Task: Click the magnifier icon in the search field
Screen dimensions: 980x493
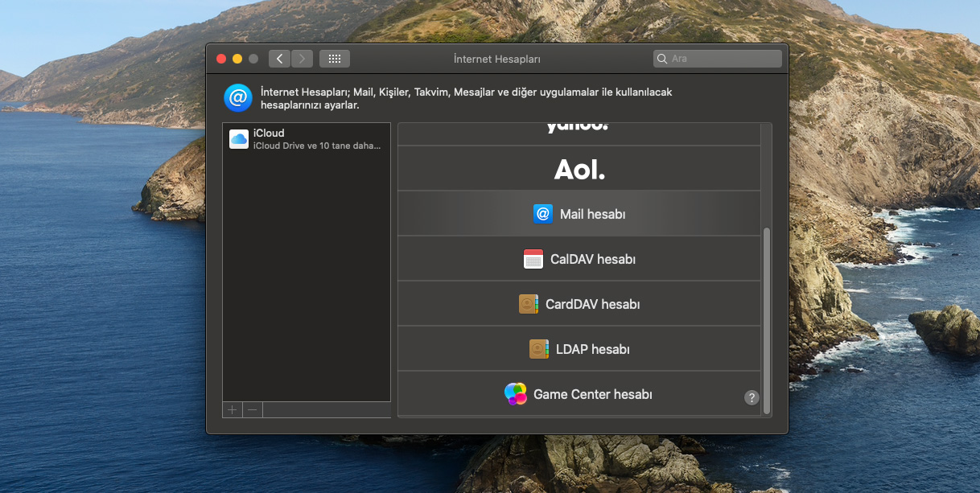Action: click(662, 59)
